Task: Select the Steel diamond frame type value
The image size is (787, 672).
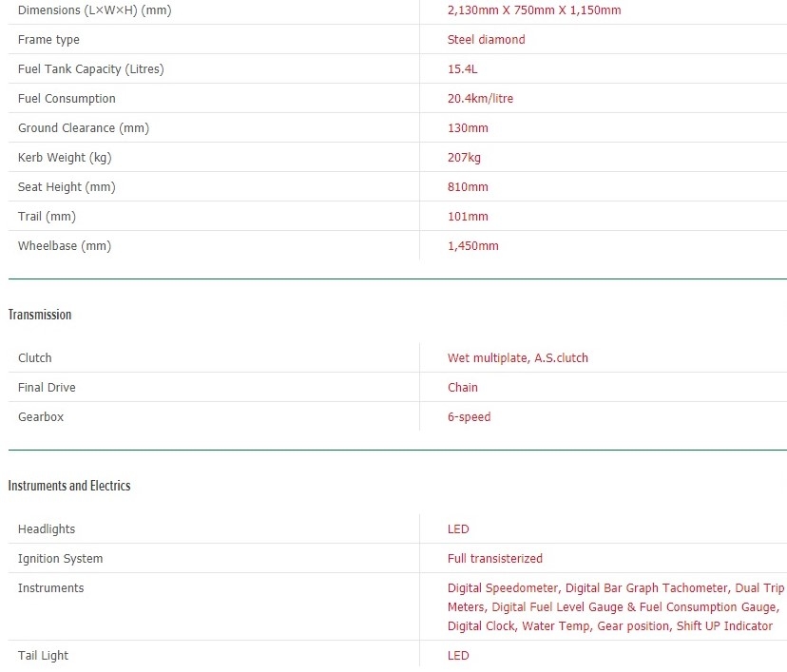Action: pos(486,40)
